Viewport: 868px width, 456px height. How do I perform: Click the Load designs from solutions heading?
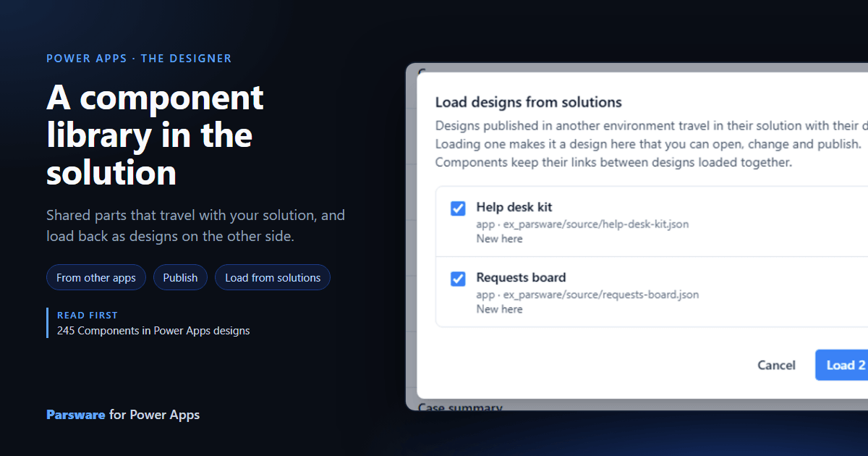(x=529, y=102)
